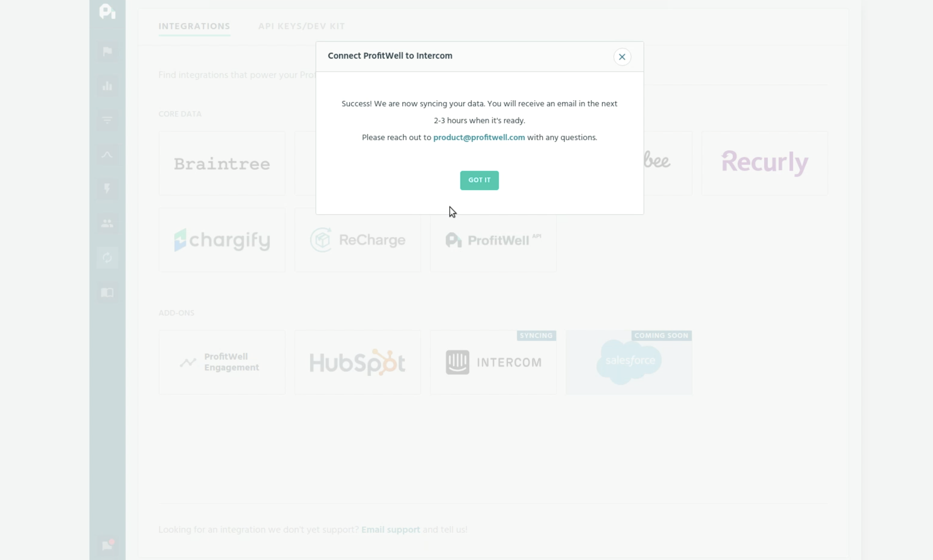Click the lightning bolt sidebar icon
933x560 pixels.
tap(107, 189)
